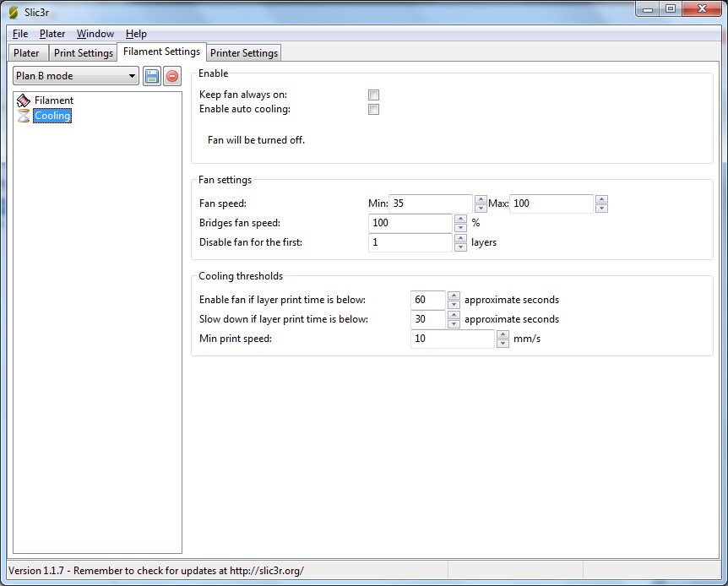The image size is (728, 586).
Task: Enable the auto cooling checkbox
Action: [x=373, y=110]
